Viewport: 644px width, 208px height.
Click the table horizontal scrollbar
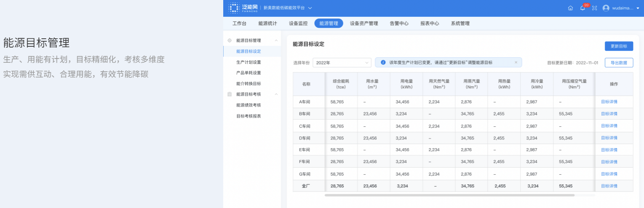point(449,195)
